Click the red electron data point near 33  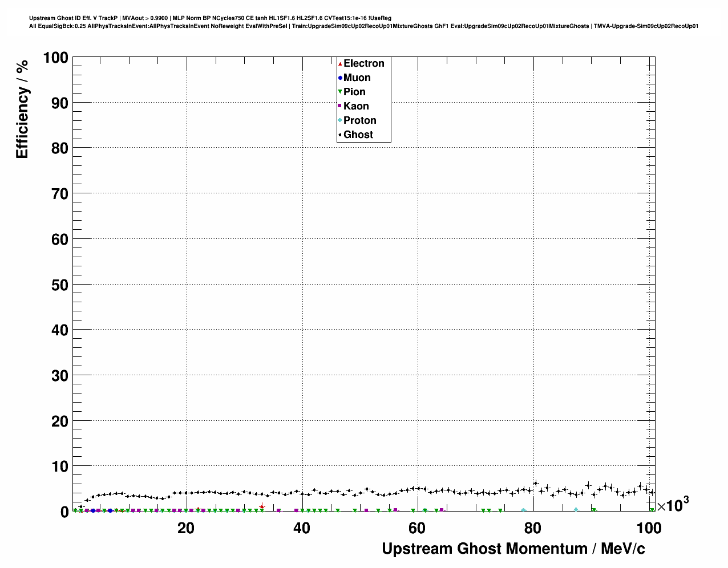click(x=262, y=506)
